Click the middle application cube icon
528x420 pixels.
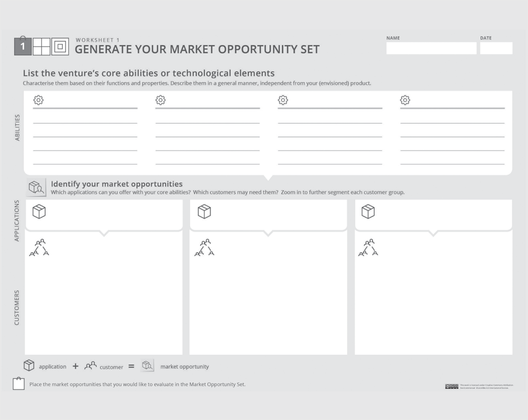tap(205, 212)
